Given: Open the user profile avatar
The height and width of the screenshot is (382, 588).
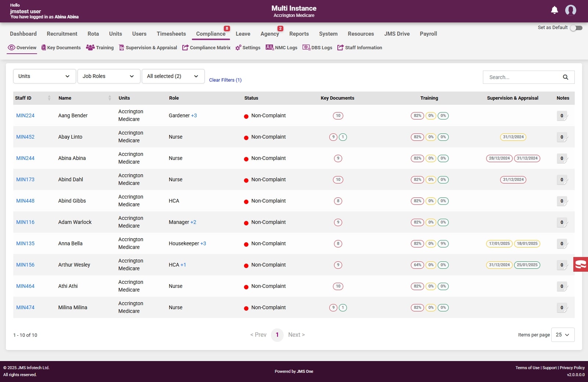Looking at the screenshot, I should coord(570,10).
